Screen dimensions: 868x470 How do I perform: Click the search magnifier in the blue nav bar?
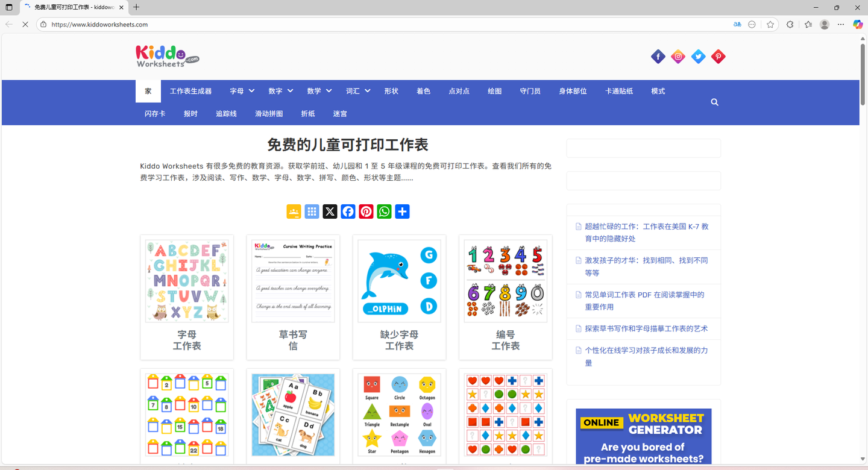[714, 102]
